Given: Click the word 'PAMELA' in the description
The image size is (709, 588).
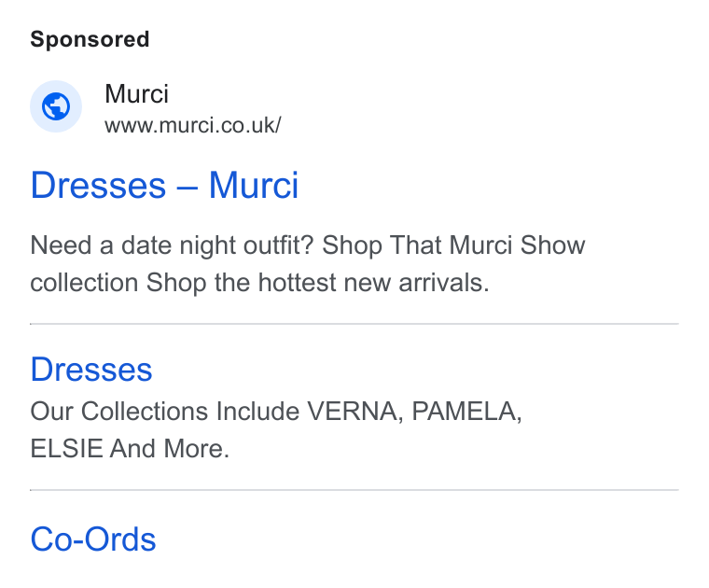Looking at the screenshot, I should pyautogui.click(x=466, y=412).
